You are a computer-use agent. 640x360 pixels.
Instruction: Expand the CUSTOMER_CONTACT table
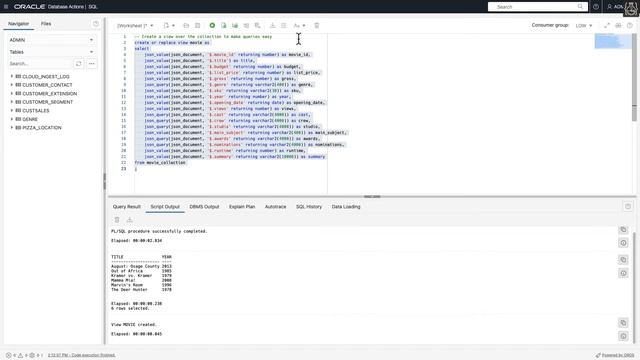pos(11,85)
